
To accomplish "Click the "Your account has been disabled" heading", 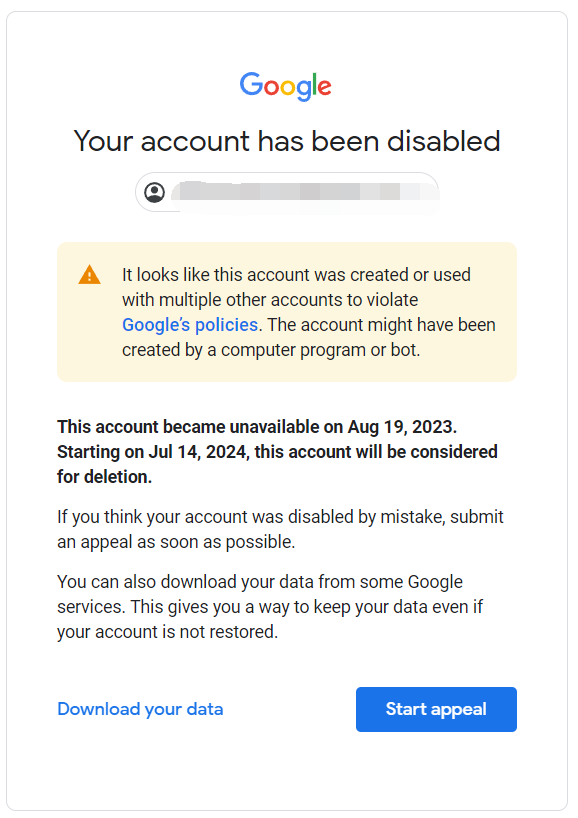I will point(287,141).
